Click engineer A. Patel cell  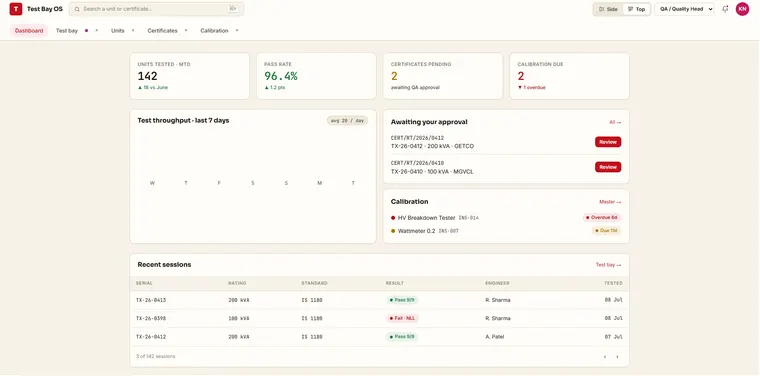(494, 337)
